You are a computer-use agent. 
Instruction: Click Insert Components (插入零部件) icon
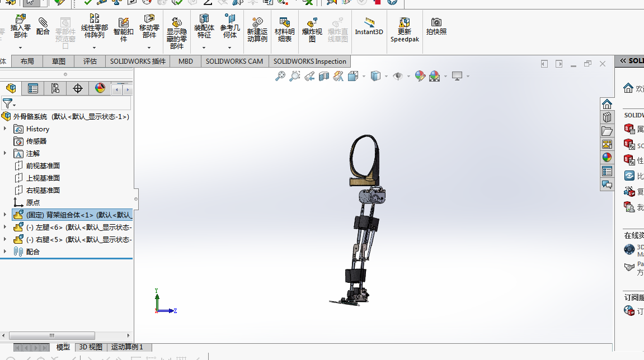click(x=20, y=26)
